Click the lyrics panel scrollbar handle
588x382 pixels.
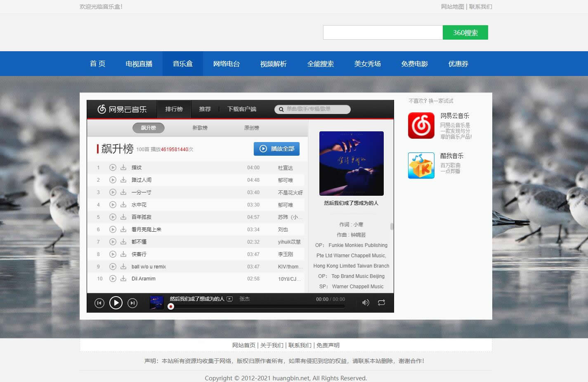click(392, 226)
